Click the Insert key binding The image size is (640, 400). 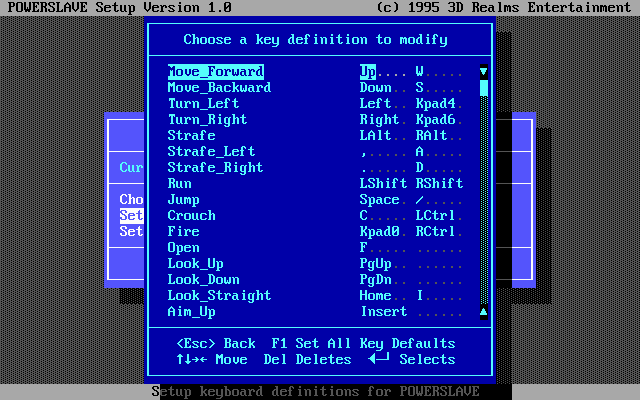pos(384,312)
